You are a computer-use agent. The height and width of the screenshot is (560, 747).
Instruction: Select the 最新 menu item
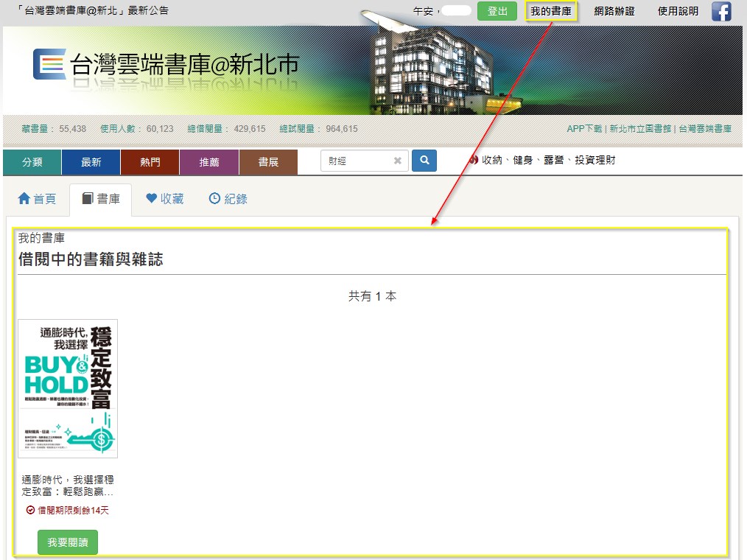pos(91,162)
